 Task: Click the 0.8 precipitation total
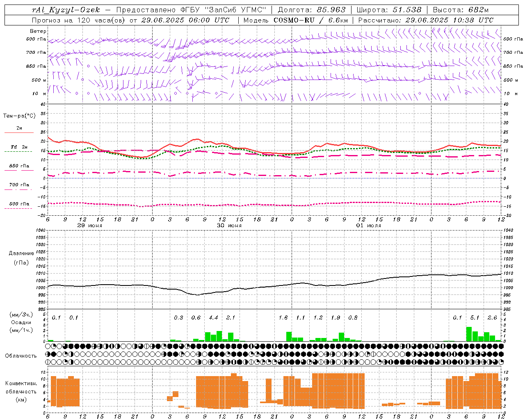point(353,317)
